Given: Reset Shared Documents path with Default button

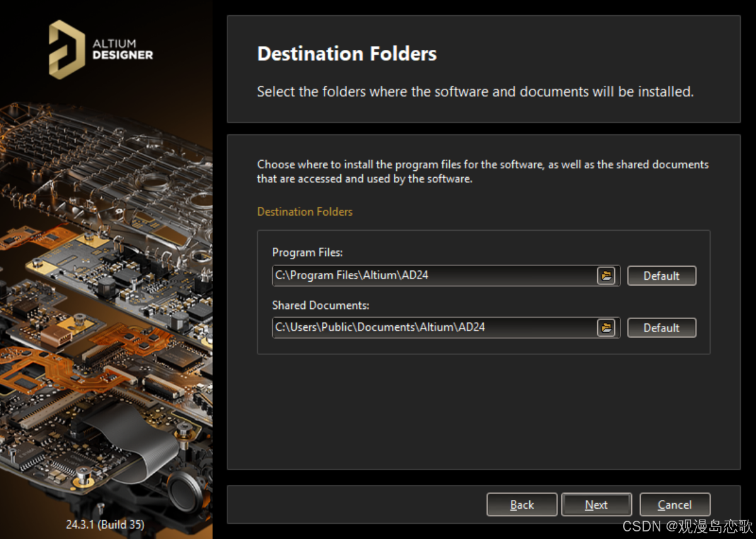Looking at the screenshot, I should (661, 328).
